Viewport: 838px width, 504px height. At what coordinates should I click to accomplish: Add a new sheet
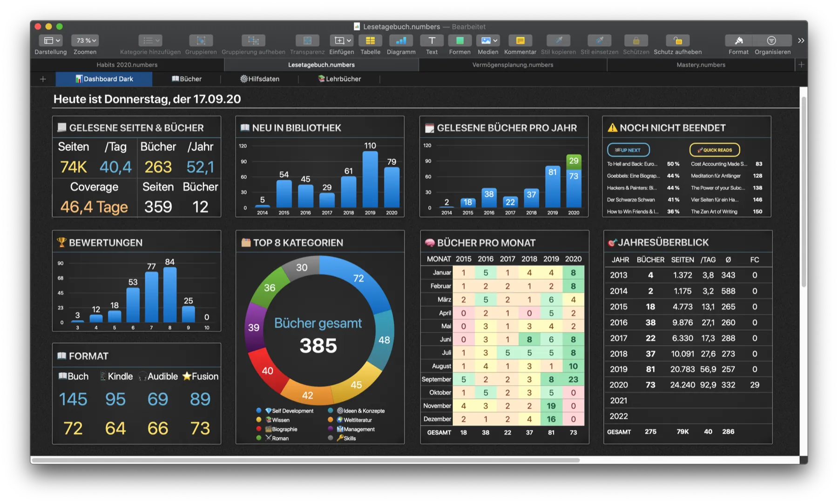point(43,79)
